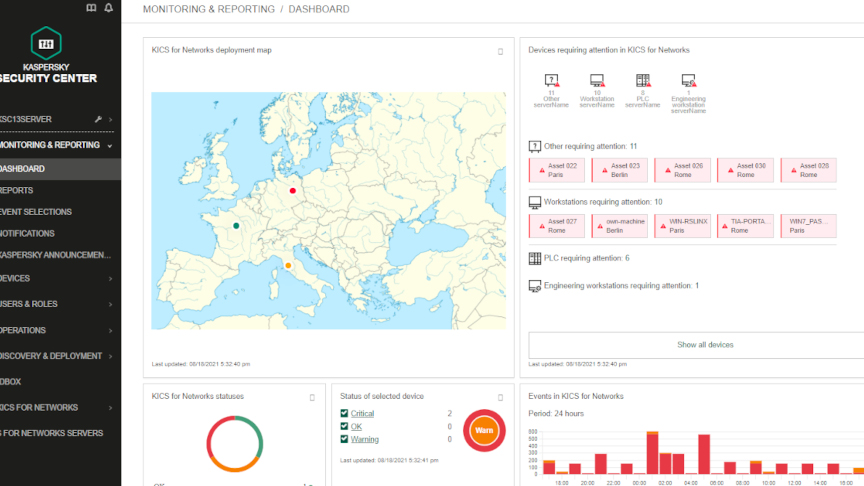Toggle the OK checkbox

click(344, 426)
